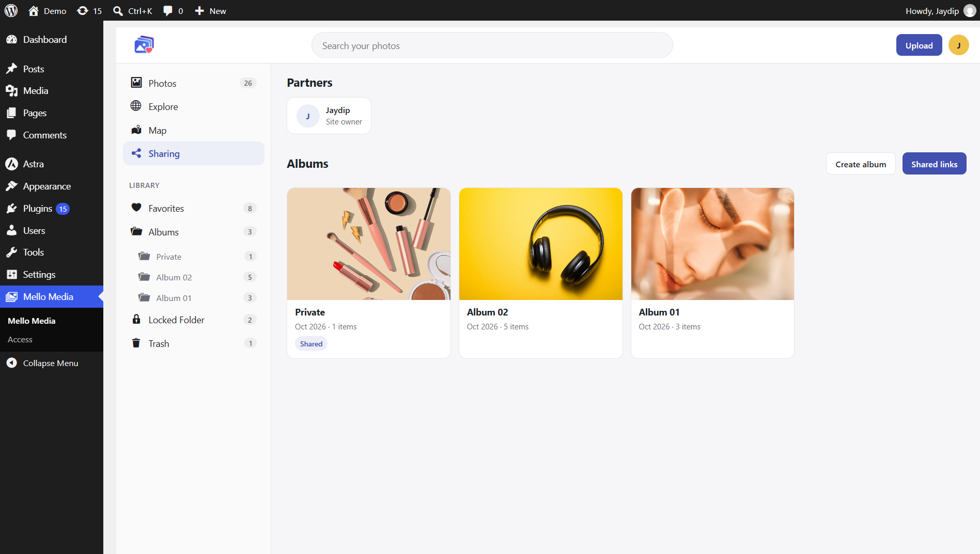This screenshot has width=980, height=554.
Task: Open the Astra menu
Action: point(52,164)
